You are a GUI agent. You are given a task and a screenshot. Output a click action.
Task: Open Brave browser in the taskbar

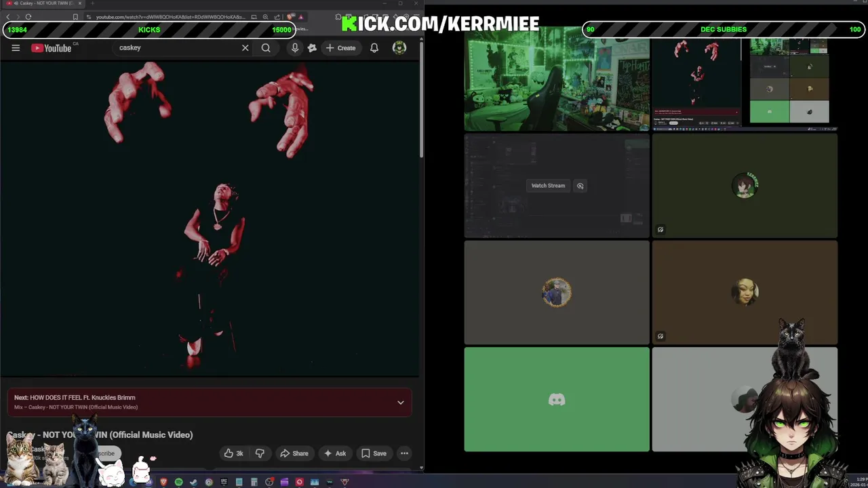coord(163,482)
